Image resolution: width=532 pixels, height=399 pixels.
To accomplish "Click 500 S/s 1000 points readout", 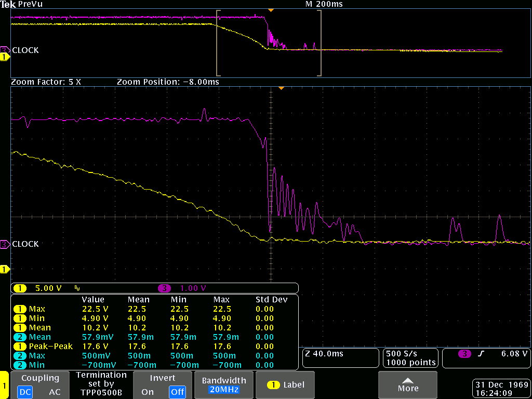I will pos(410,358).
